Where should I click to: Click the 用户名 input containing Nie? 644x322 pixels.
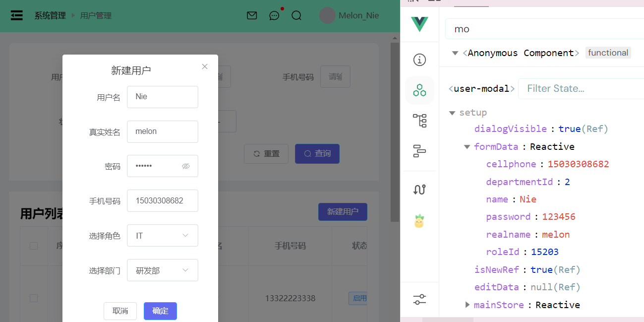[x=163, y=97]
